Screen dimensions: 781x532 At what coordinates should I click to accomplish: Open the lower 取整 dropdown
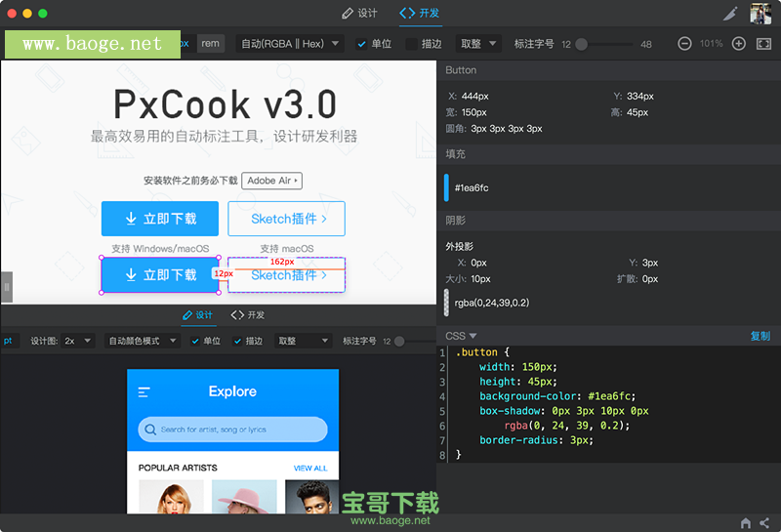(304, 341)
